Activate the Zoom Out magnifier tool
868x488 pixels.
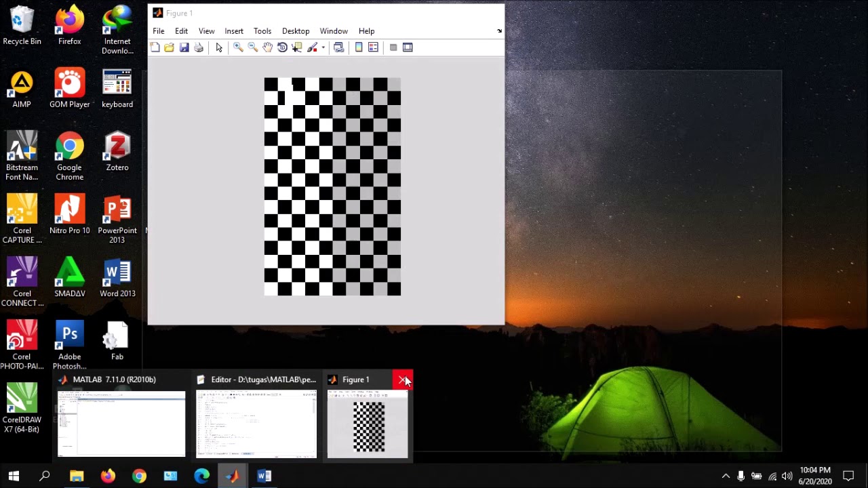[253, 47]
